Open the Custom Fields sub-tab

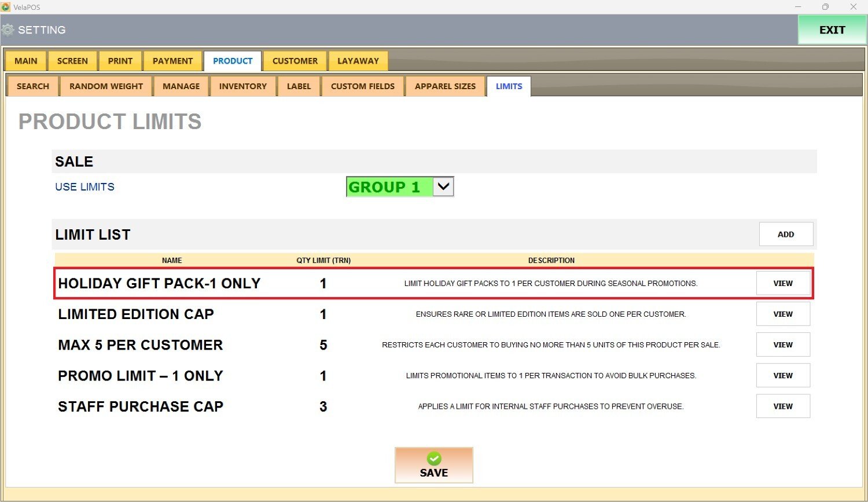[362, 86]
